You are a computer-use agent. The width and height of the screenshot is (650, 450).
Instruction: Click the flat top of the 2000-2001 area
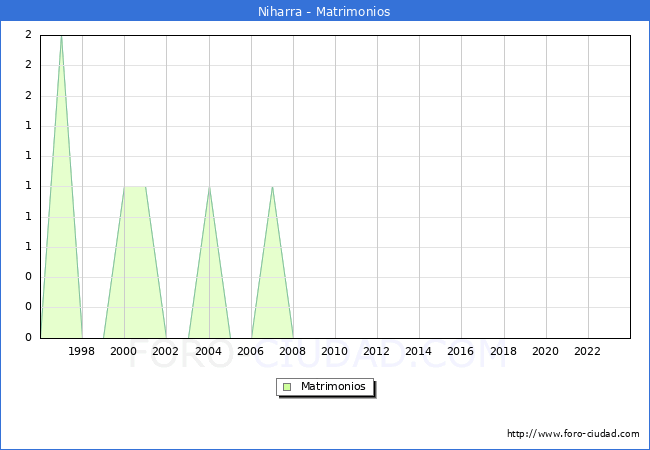(x=135, y=187)
